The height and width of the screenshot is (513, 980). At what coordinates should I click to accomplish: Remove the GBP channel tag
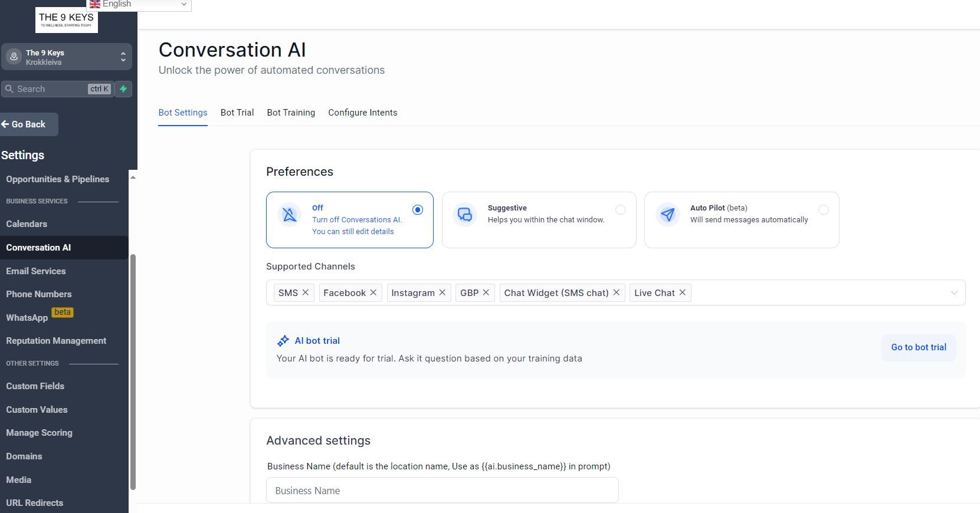coord(486,292)
